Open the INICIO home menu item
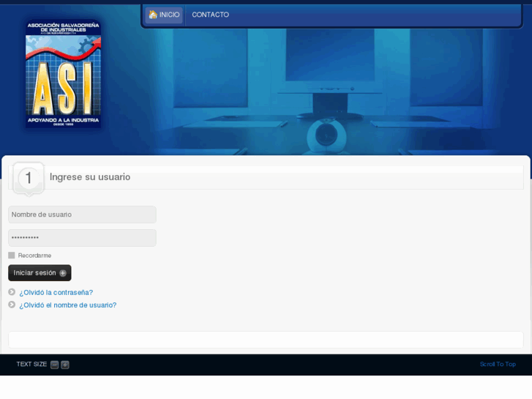The height and width of the screenshot is (399, 532). (x=164, y=15)
